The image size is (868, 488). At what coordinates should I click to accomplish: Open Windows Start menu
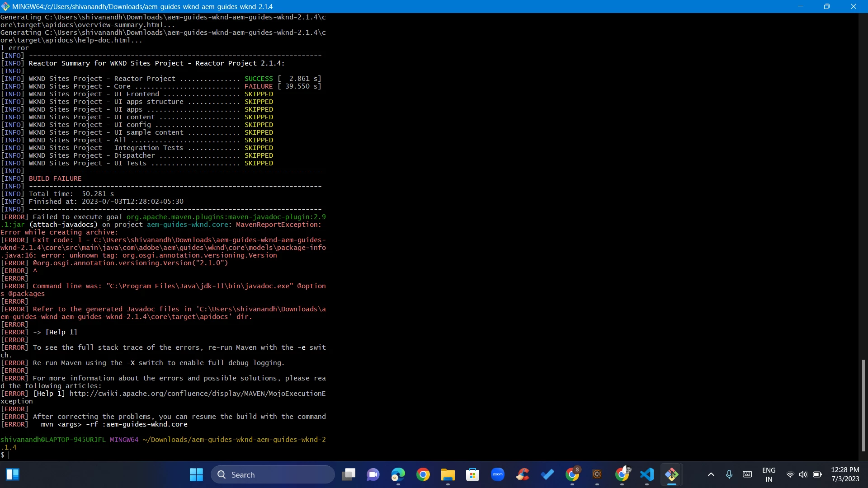[196, 474]
